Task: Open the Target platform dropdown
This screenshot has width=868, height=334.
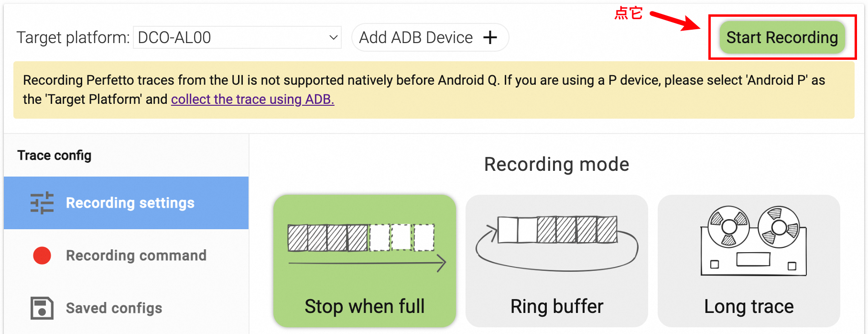Action: point(237,37)
